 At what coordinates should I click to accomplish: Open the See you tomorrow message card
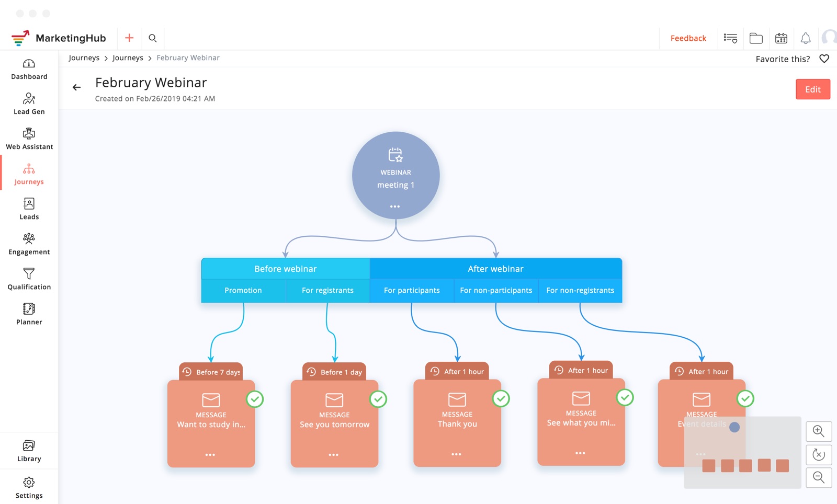click(334, 423)
